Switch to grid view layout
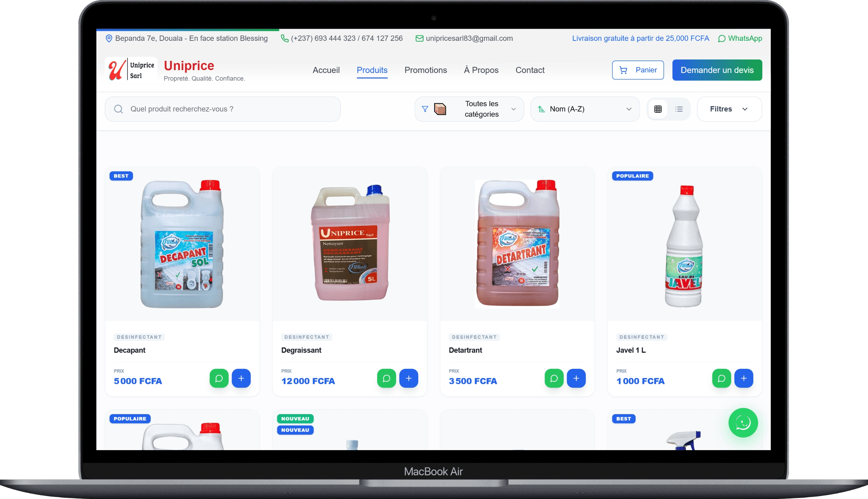 click(x=657, y=109)
